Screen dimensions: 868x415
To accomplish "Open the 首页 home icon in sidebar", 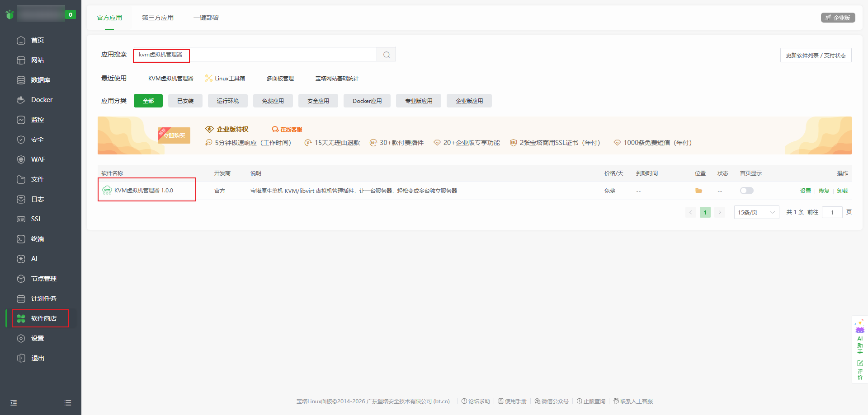I will 21,40.
